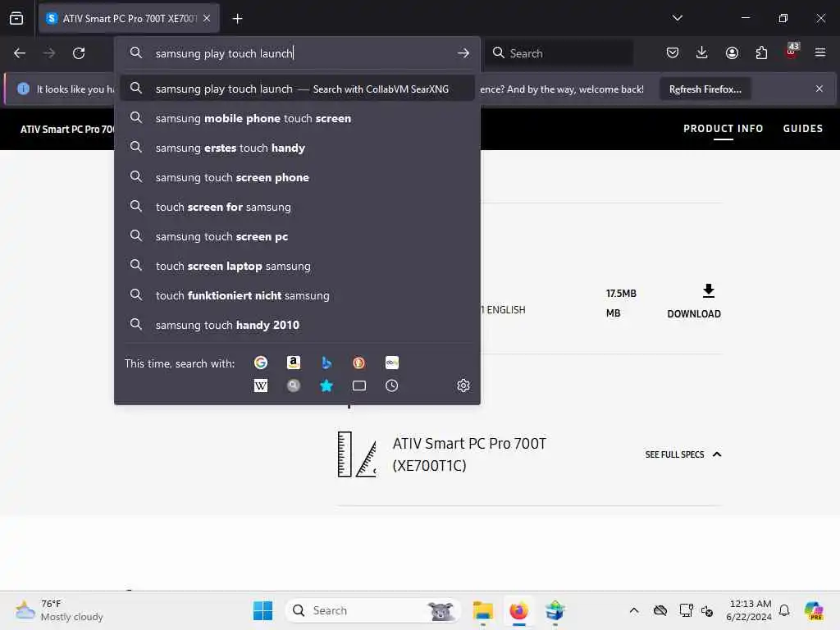Screen dimensions: 840x630
Task: Choose 'samsung erstes touch handy' suggestion
Action: coord(297,148)
